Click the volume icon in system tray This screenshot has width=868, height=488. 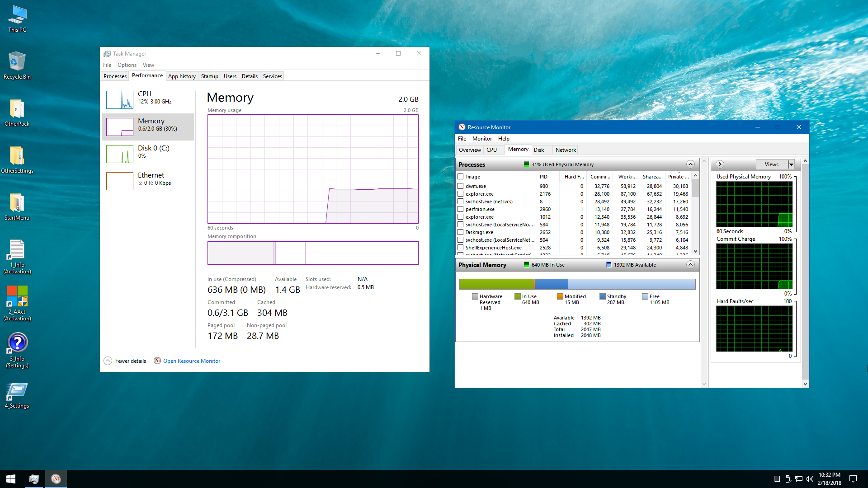[x=809, y=479]
